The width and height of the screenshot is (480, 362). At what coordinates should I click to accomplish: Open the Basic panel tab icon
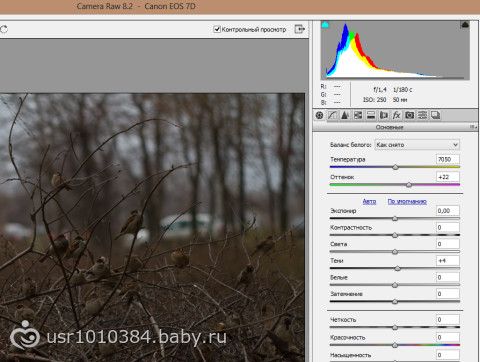pyautogui.click(x=319, y=115)
